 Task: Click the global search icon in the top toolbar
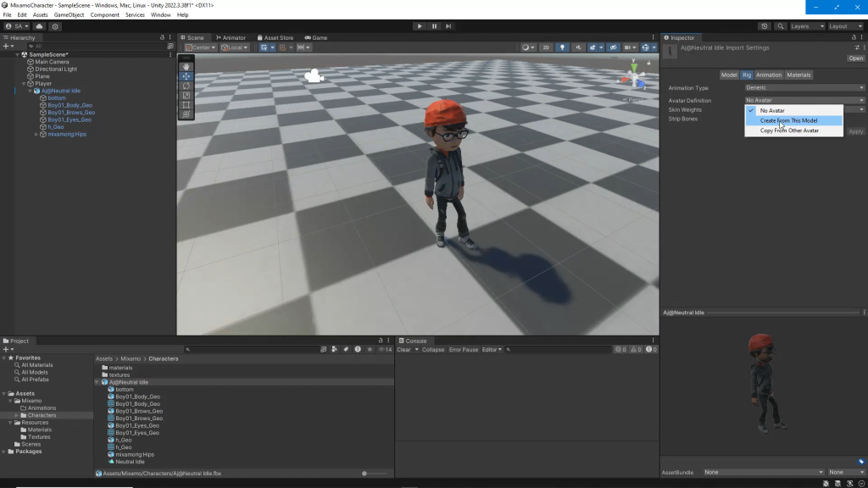(780, 26)
